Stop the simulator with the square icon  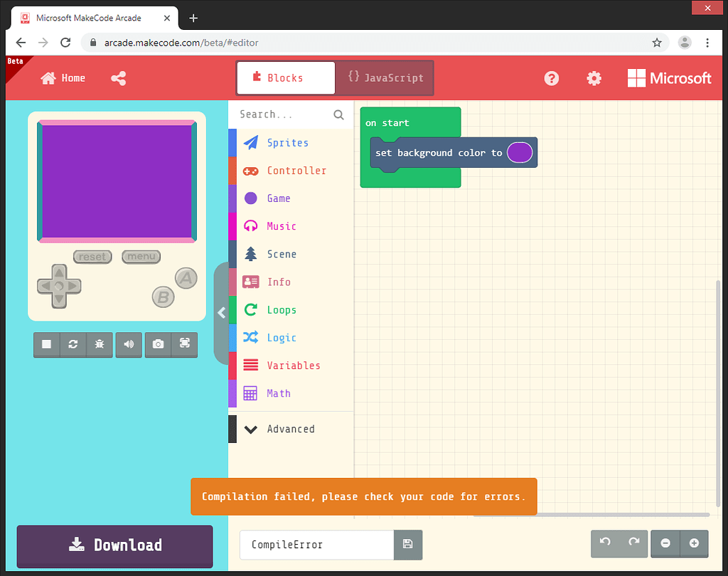[x=46, y=344]
